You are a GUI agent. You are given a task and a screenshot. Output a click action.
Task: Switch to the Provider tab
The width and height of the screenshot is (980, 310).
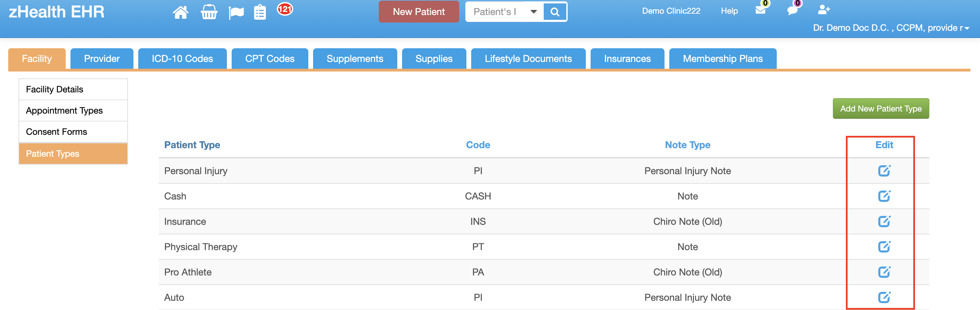[102, 59]
